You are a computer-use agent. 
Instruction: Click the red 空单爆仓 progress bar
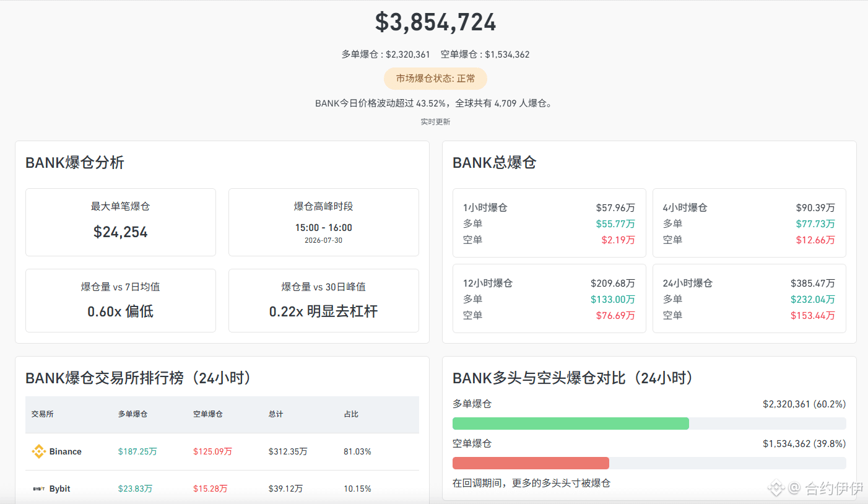pyautogui.click(x=531, y=463)
